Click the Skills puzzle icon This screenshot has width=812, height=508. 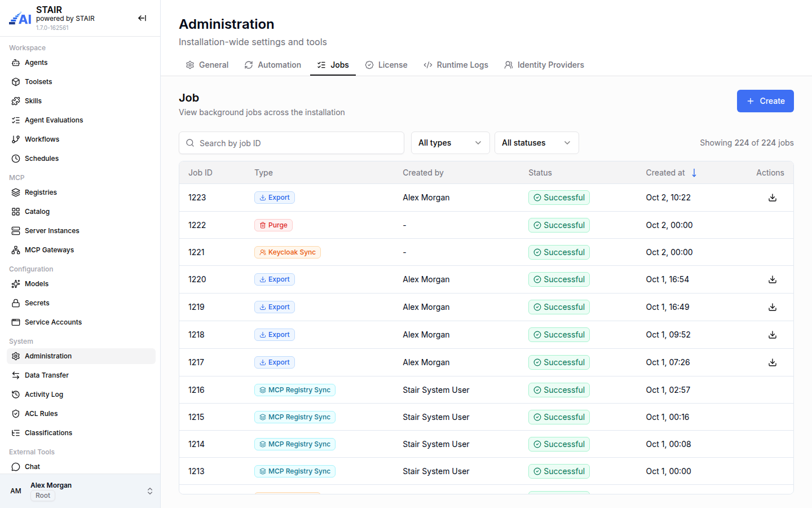(16, 101)
